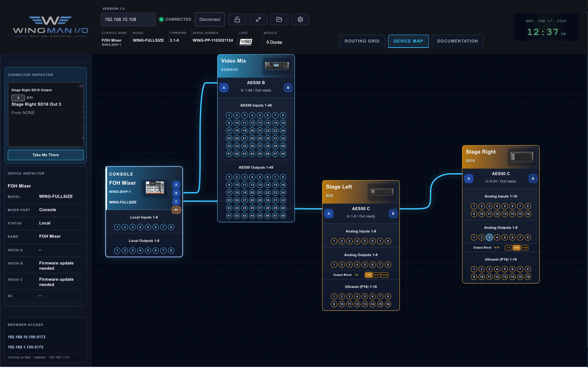Click the Stage Right device title
This screenshot has height=368, width=588.
click(481, 152)
